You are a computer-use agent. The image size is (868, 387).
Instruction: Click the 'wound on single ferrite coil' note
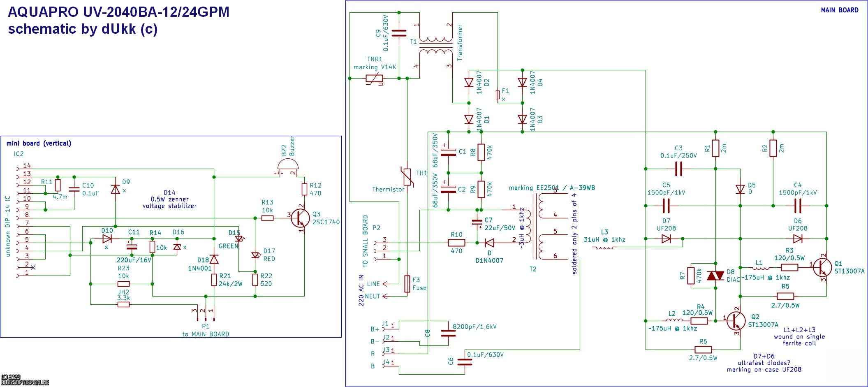coord(799,340)
